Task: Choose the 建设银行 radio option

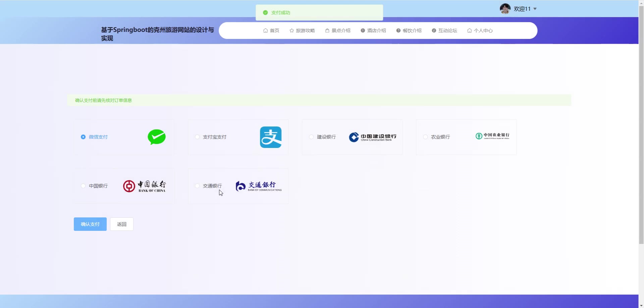Action: point(311,137)
